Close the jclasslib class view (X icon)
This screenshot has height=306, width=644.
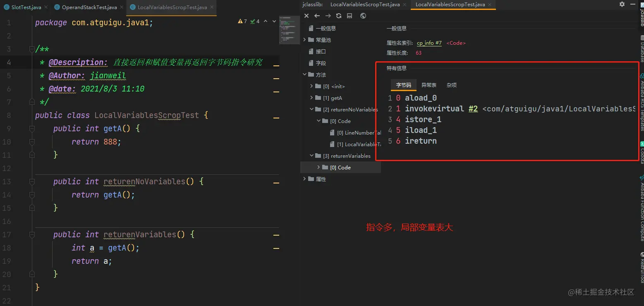306,16
